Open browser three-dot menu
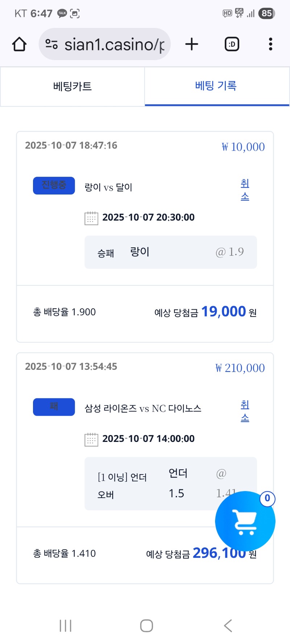290x644 pixels. coord(270,44)
